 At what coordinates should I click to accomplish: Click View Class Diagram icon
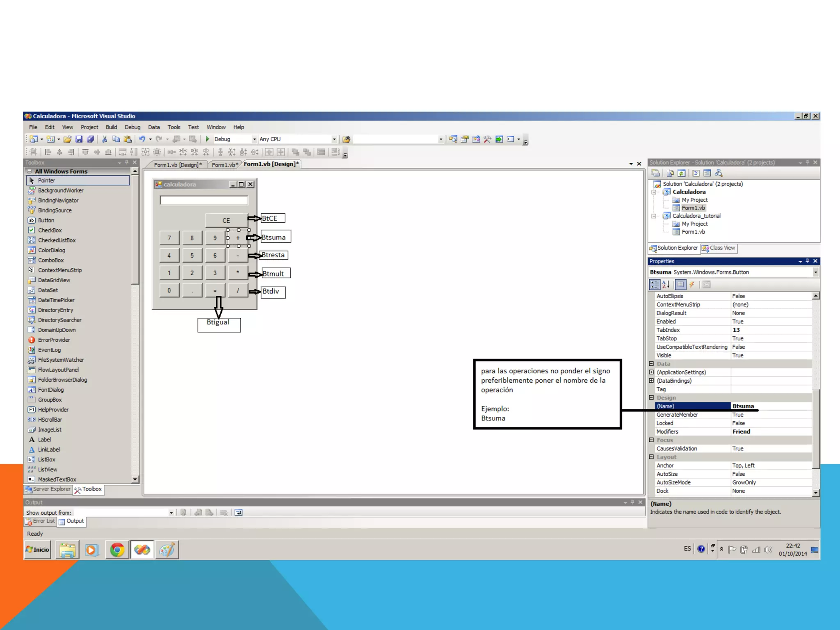[719, 173]
